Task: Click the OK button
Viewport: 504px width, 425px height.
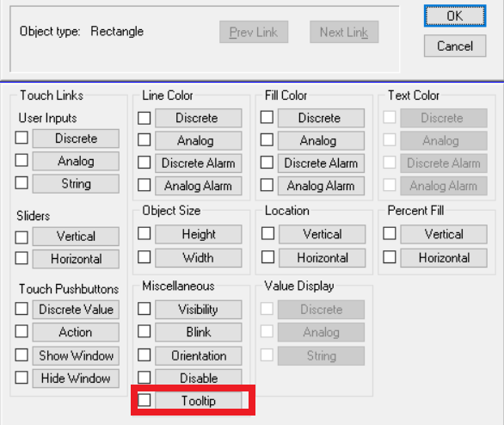Action: point(455,15)
